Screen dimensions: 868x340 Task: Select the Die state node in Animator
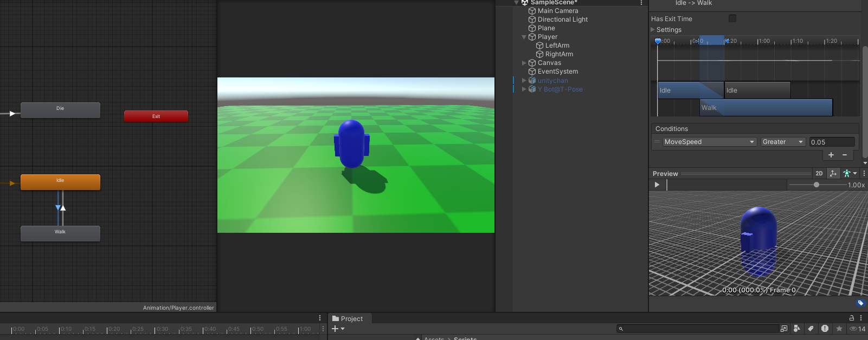(60, 110)
